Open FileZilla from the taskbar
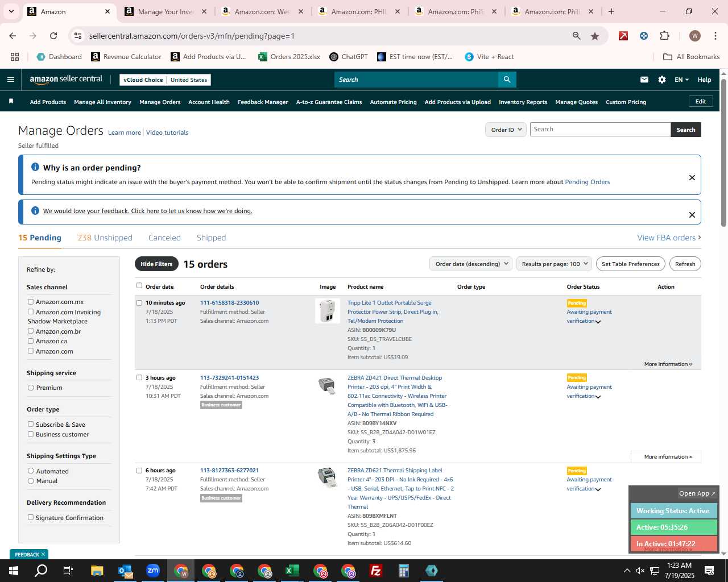Viewport: 728px width, 582px height. click(376, 571)
